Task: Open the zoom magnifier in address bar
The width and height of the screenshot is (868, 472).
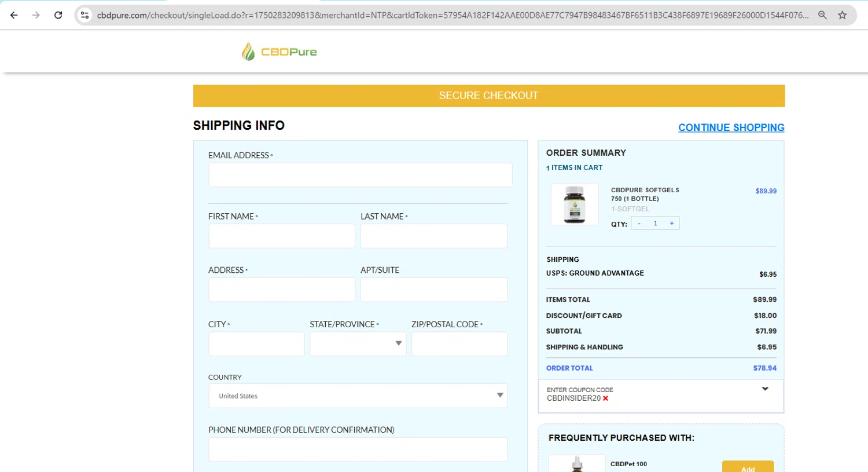Action: (x=822, y=15)
